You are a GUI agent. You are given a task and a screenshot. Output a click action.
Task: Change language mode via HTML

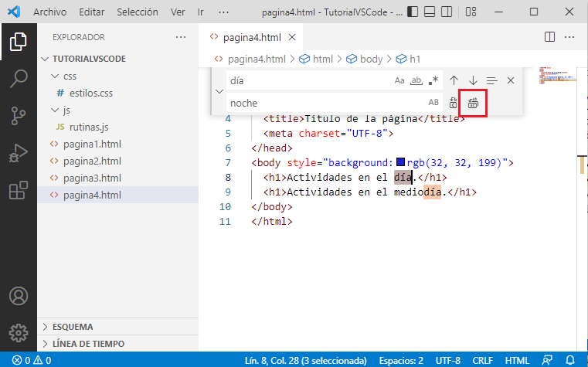517,360
